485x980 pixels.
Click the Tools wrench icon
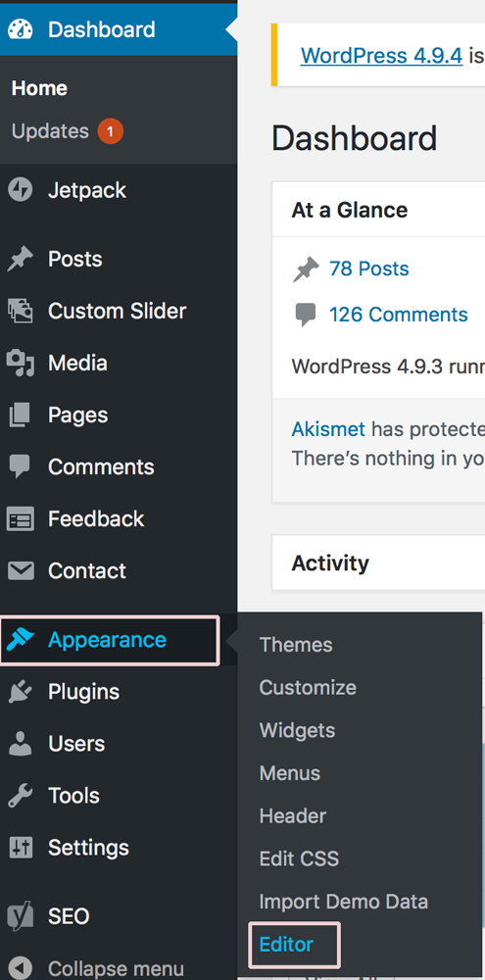(x=21, y=796)
